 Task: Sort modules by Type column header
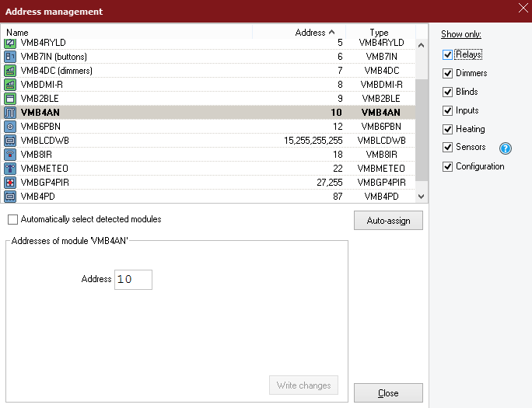coord(379,33)
